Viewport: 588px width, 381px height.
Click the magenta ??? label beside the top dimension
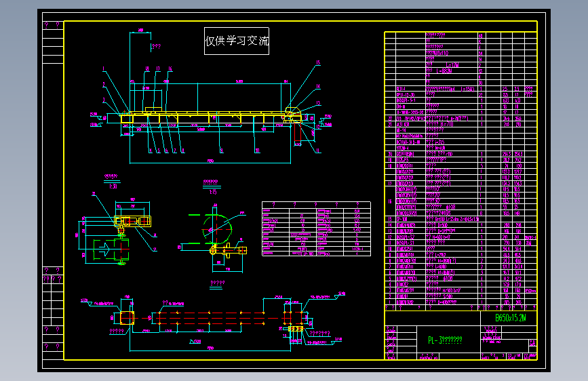(156, 47)
